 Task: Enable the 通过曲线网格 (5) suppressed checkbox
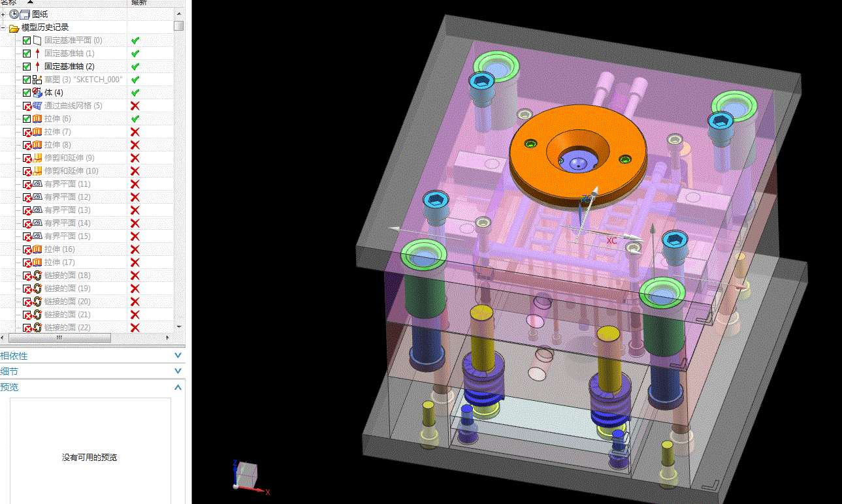point(27,106)
